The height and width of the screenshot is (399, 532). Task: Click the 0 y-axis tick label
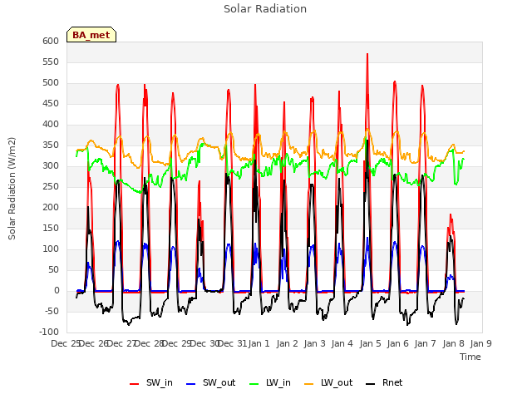pos(57,291)
